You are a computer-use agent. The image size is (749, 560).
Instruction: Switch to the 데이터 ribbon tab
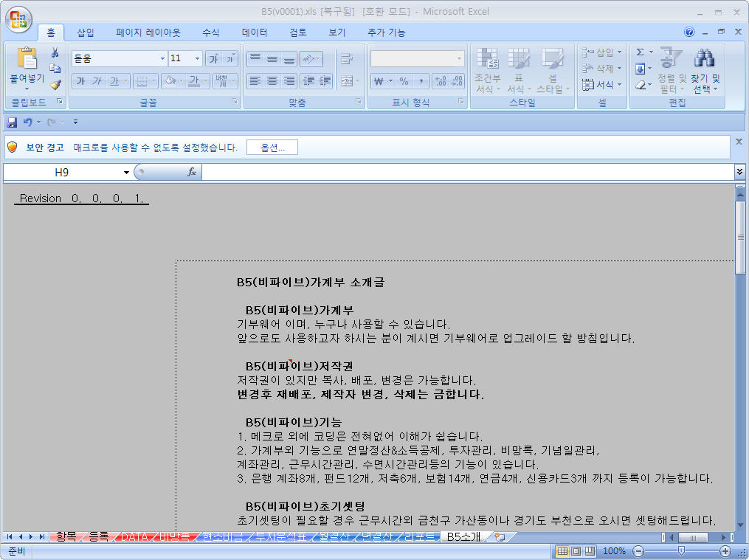tap(254, 32)
